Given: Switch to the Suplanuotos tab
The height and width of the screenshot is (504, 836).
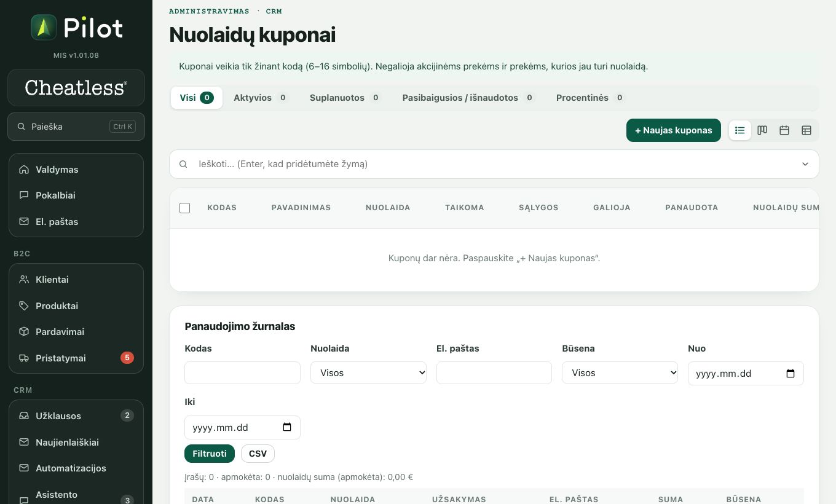Looking at the screenshot, I should coord(345,98).
